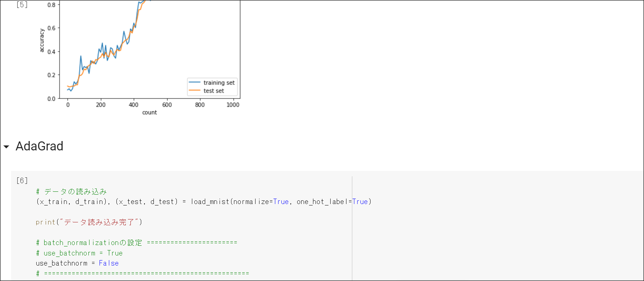The width and height of the screenshot is (644, 281).
Task: Click the x-axis tick label 1000
Action: pyautogui.click(x=233, y=105)
